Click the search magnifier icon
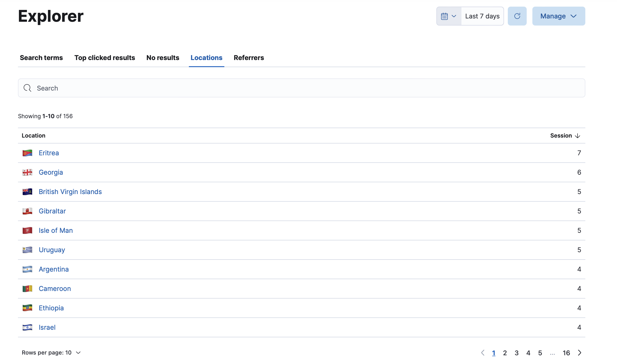The width and height of the screenshot is (617, 364). [27, 88]
